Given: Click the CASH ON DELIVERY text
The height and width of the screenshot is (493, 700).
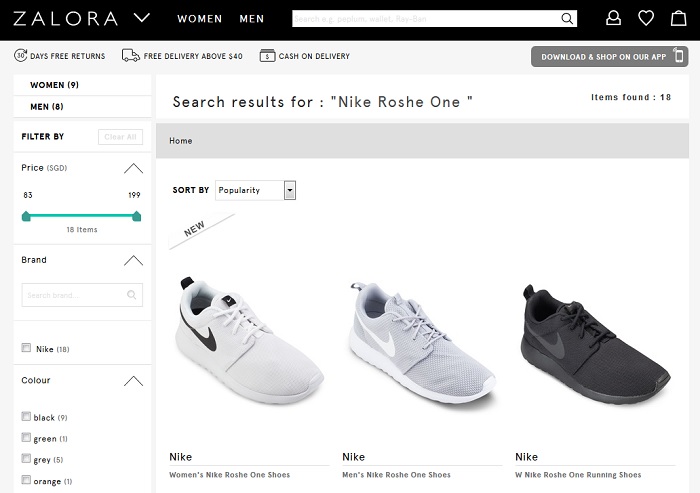Looking at the screenshot, I should point(314,56).
